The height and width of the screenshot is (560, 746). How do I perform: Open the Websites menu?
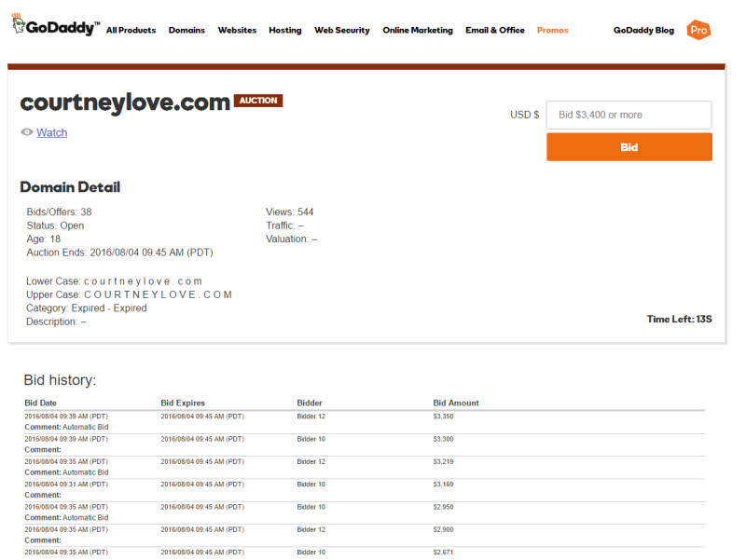[x=237, y=30]
